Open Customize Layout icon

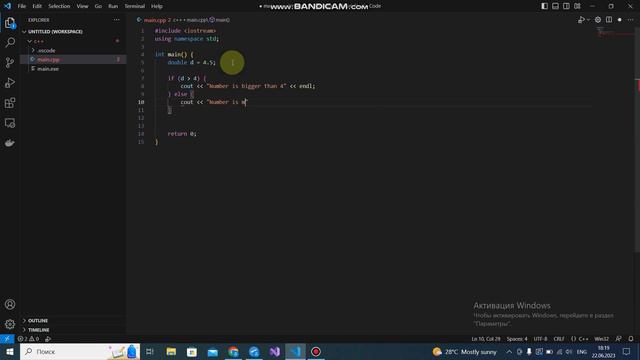pos(577,6)
